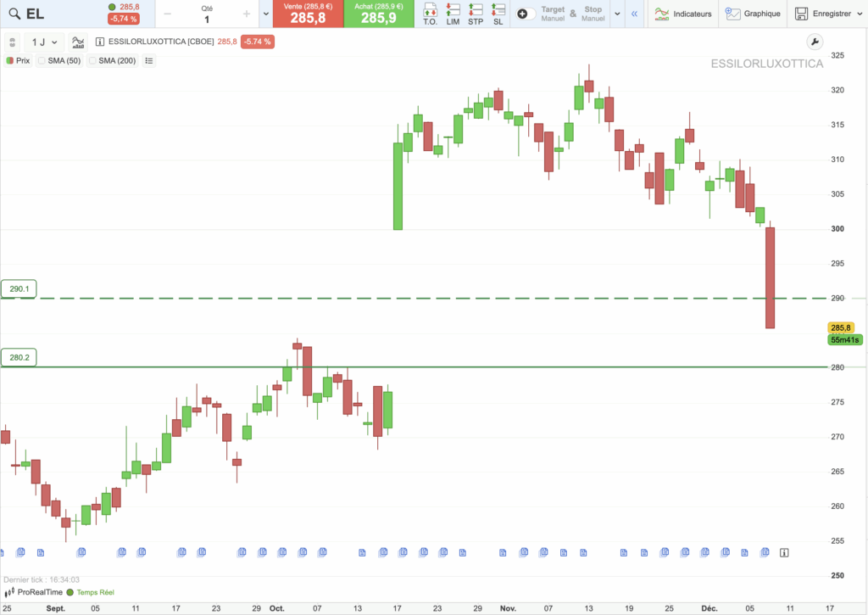Screen dimensions: 868x615
Task: Click the red Vente 285,8 sell button
Action: [x=308, y=14]
